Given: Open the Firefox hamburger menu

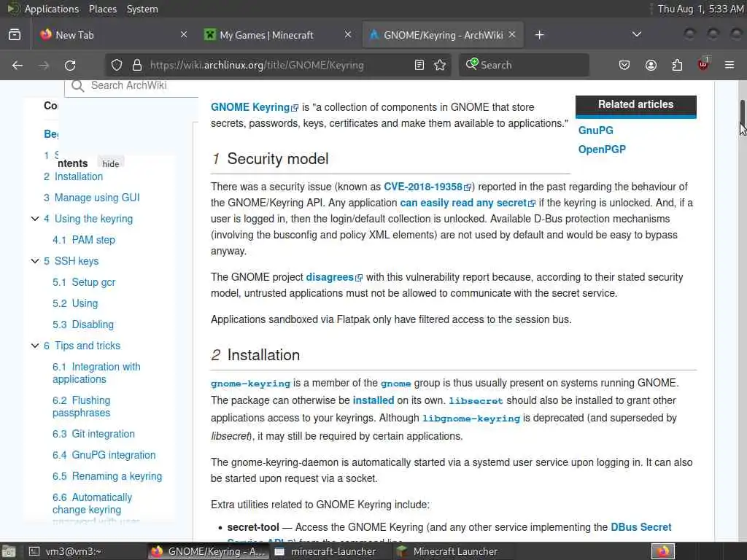Looking at the screenshot, I should click(729, 65).
